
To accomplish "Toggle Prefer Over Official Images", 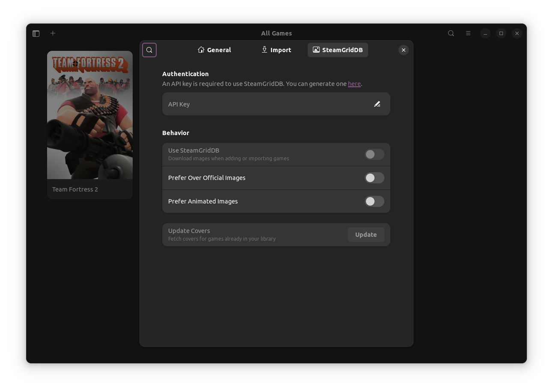I will click(374, 178).
